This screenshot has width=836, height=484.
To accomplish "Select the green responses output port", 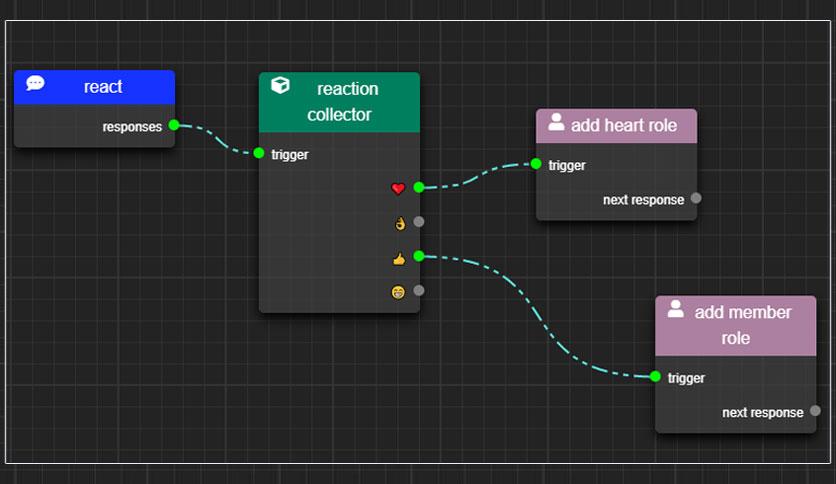I will coord(174,125).
